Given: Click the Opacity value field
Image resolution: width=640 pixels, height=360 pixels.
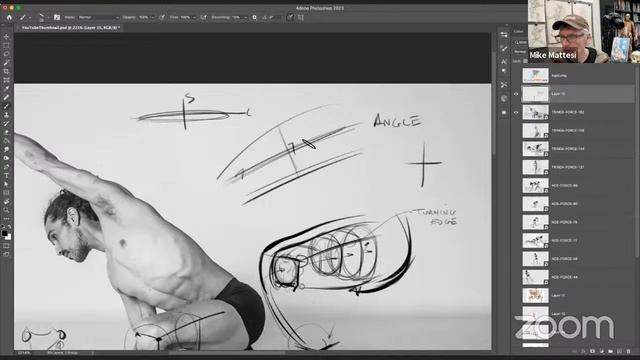Looking at the screenshot, I should pos(144,18).
